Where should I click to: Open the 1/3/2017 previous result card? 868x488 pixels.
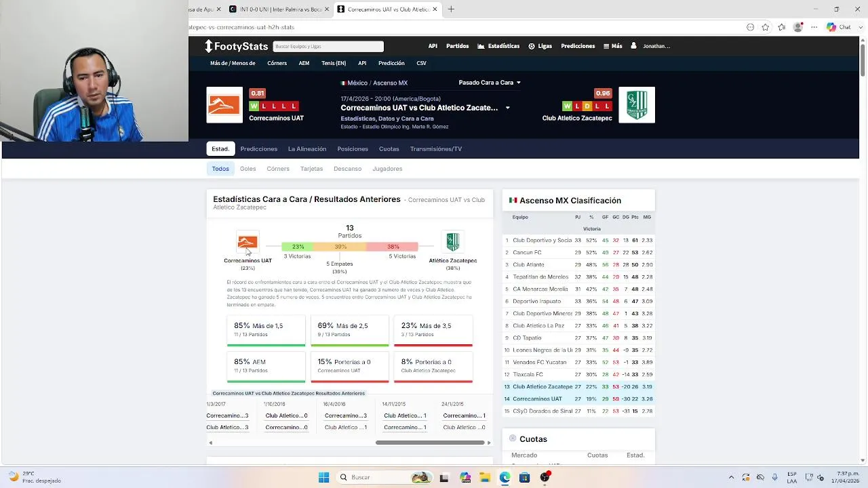point(227,415)
